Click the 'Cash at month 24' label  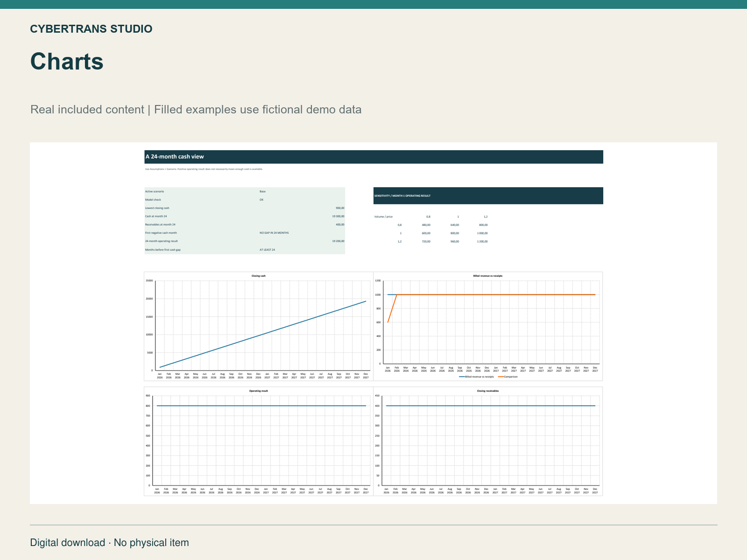(155, 217)
